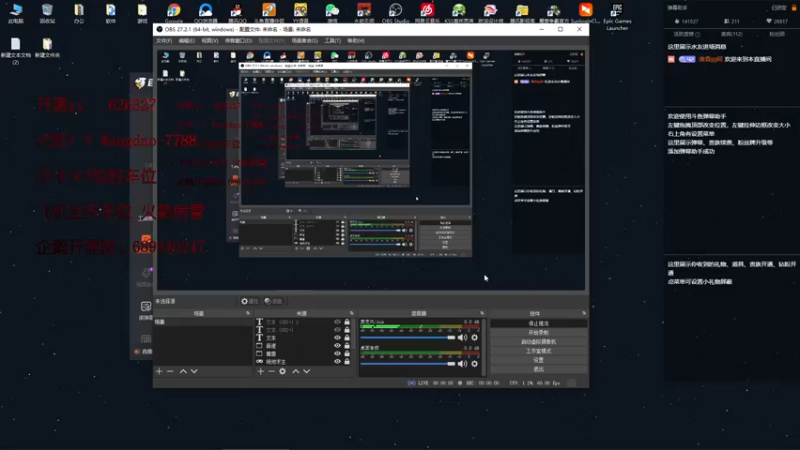
Task: Toggle lock on 文本 (GDI+) source
Action: pyautogui.click(x=347, y=330)
